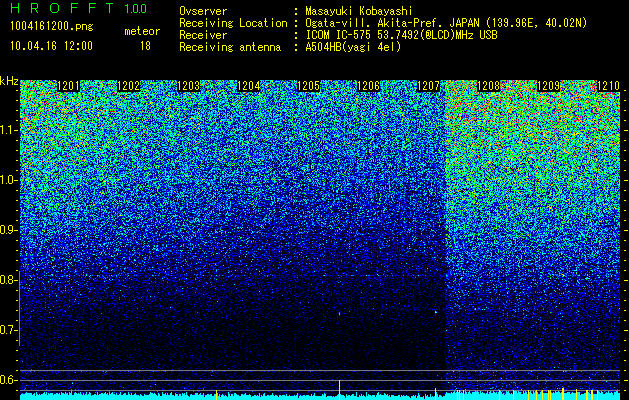Click the receiver value ICOM IC-575 53.7492 MHz USB
Viewport: 629px width, 400px height.
click(401, 35)
